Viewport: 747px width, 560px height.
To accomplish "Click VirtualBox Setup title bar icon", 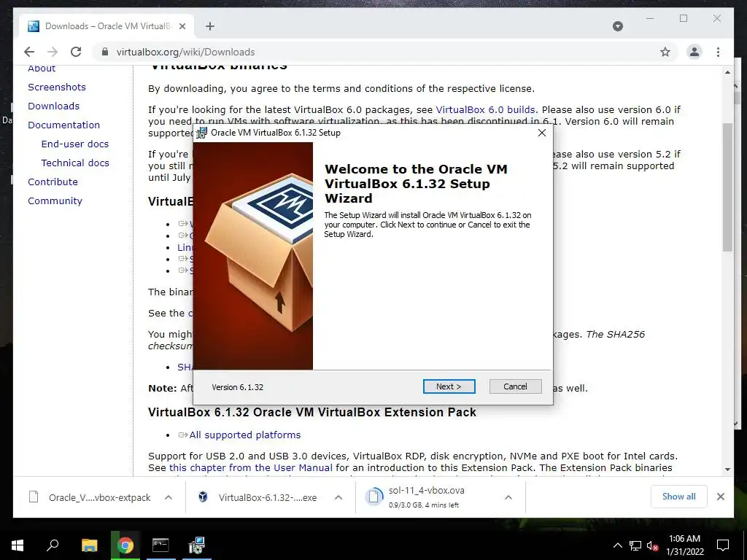I will (x=202, y=133).
